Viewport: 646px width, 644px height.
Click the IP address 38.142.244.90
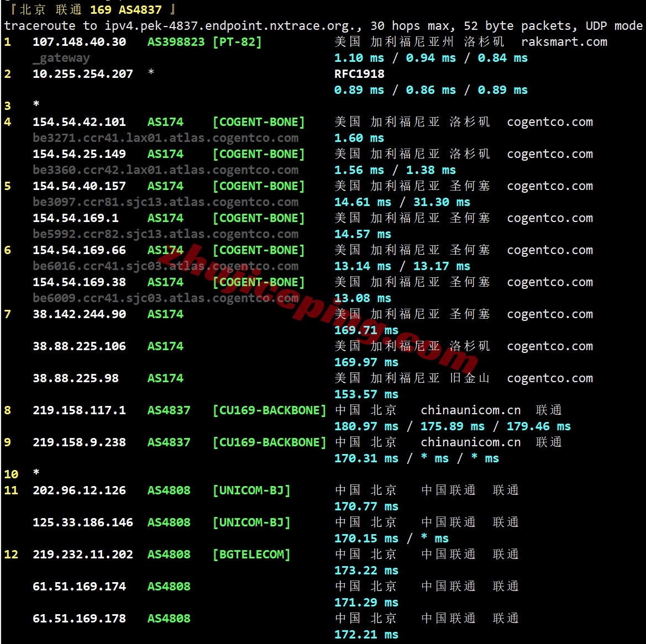tap(79, 314)
